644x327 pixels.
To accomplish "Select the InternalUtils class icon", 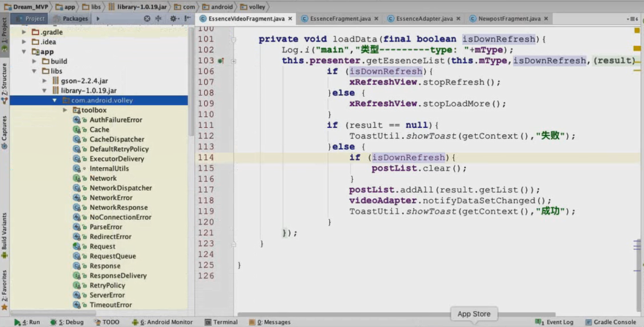I will [x=77, y=169].
